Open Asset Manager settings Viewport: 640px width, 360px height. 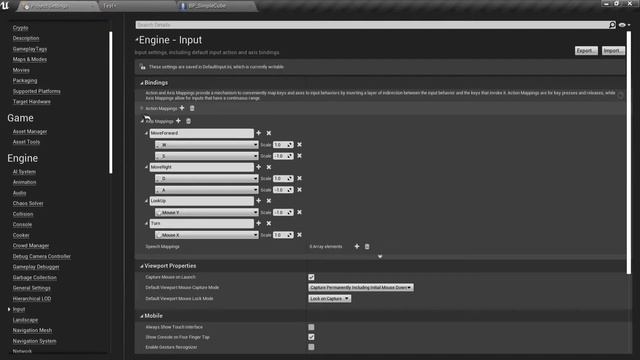[30, 131]
